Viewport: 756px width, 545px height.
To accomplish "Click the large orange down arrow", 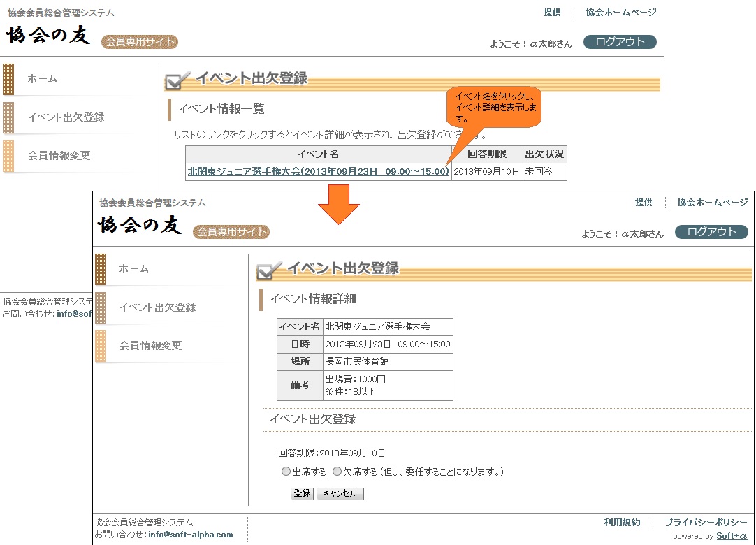I will point(339,203).
